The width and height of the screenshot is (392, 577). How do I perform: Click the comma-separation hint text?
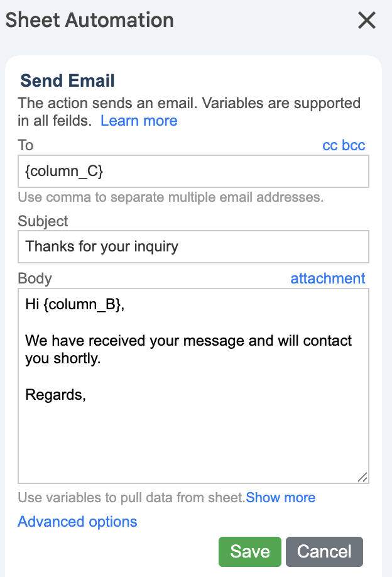(170, 197)
